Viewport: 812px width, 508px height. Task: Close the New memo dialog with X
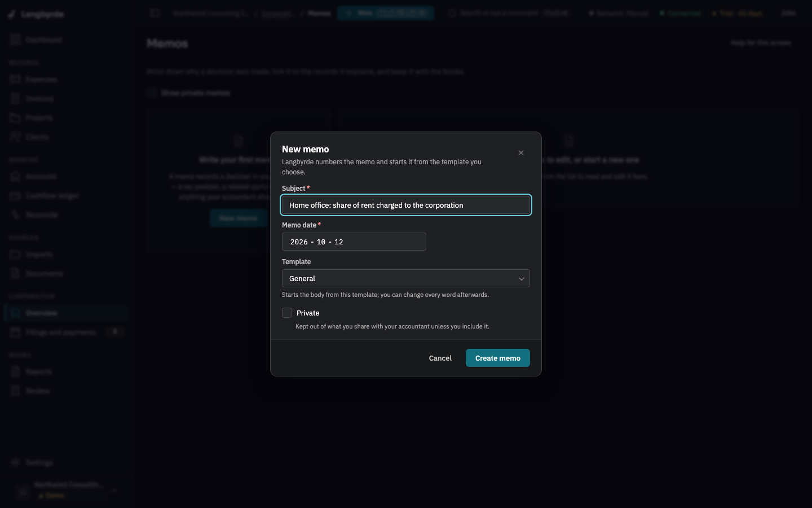pyautogui.click(x=521, y=153)
